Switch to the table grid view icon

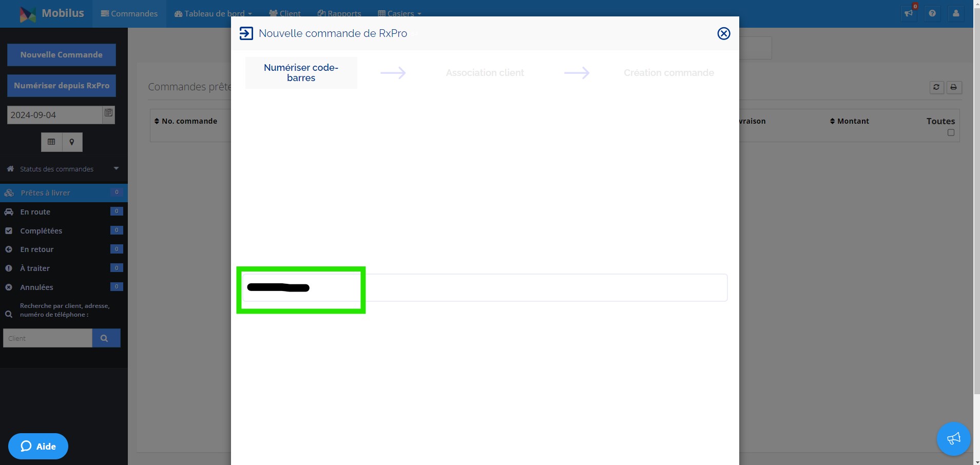tap(51, 142)
